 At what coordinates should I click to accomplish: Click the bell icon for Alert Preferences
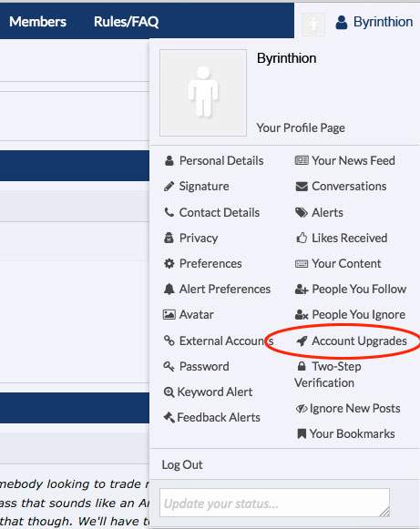click(169, 290)
